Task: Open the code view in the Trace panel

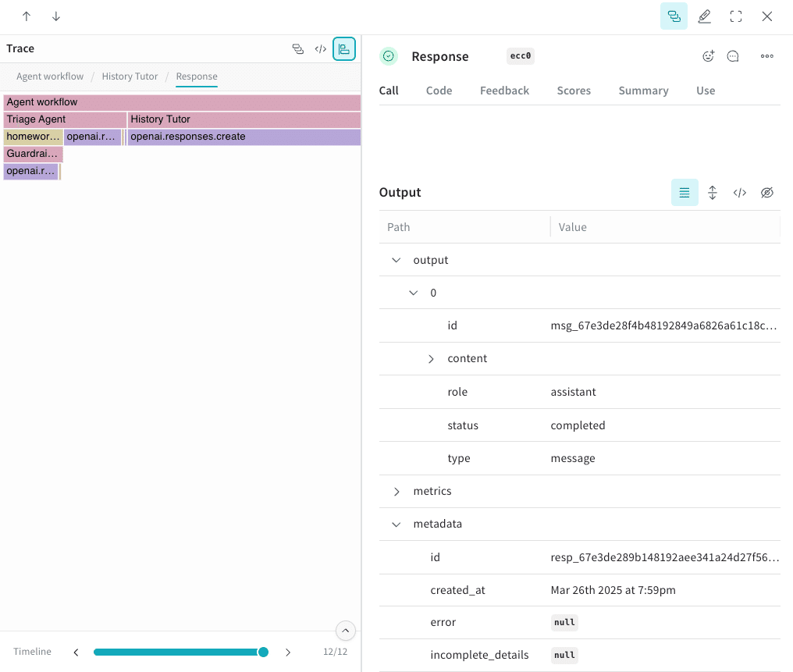Action: pos(321,48)
